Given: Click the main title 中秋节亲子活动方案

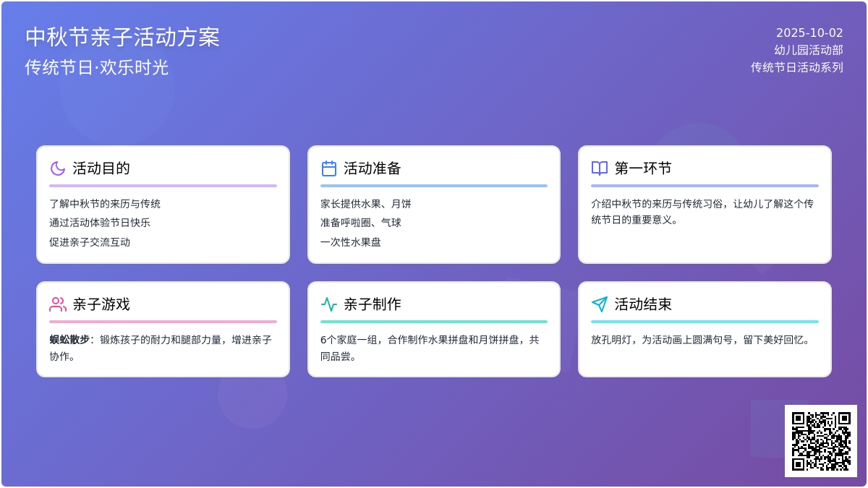Looking at the screenshot, I should point(122,37).
